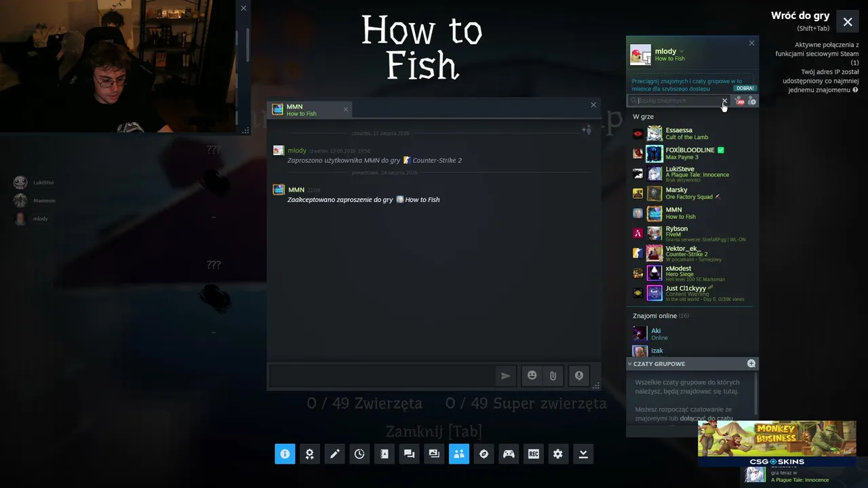Toggle the friends list overlay icon
This screenshot has width=868, height=488.
pos(459,454)
